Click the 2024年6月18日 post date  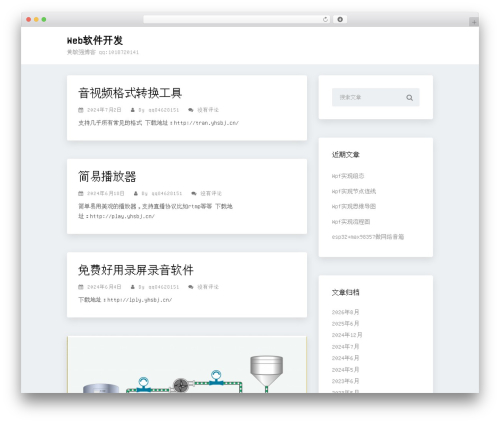[106, 193]
